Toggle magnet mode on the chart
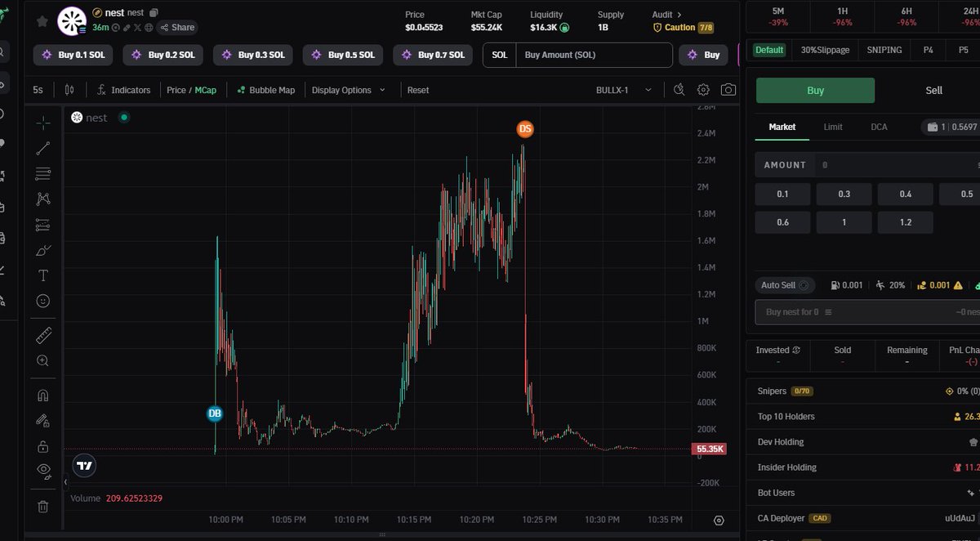Screen dimensions: 980x541 pyautogui.click(x=43, y=395)
